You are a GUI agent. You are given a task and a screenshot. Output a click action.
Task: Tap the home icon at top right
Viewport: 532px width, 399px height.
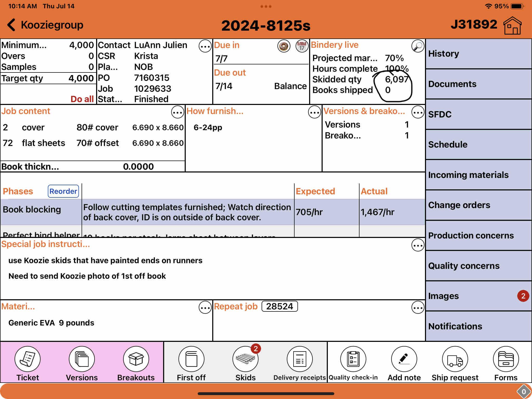pos(512,25)
